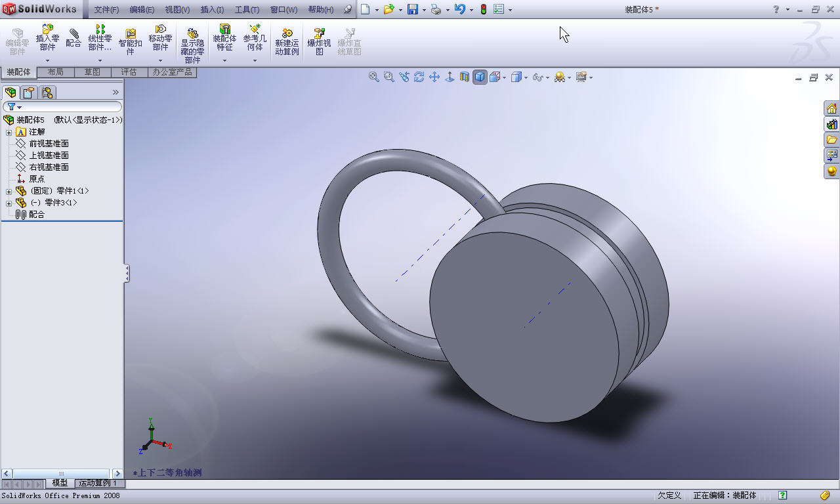Image resolution: width=840 pixels, height=504 pixels.
Task: Expand the (固定) 零件1<1> node
Action: click(9, 191)
